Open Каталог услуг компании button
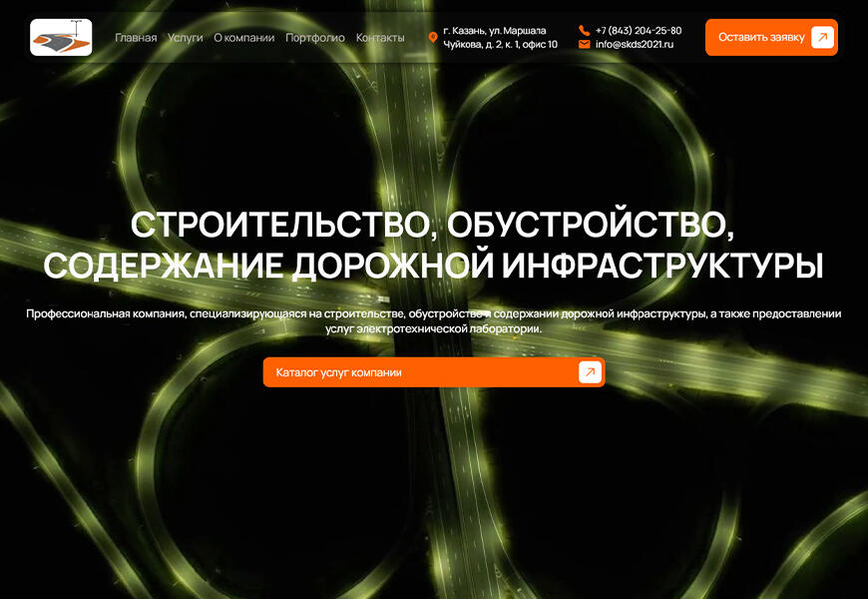 coord(419,372)
